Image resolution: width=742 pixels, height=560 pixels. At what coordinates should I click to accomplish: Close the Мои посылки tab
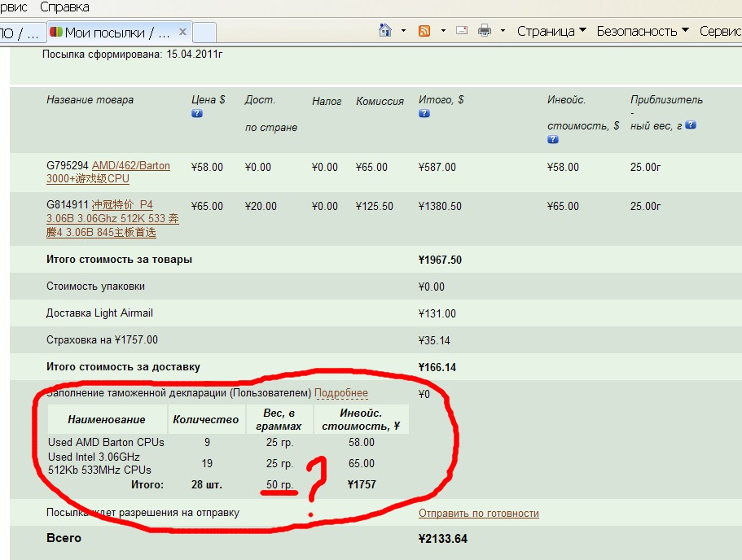(x=182, y=32)
